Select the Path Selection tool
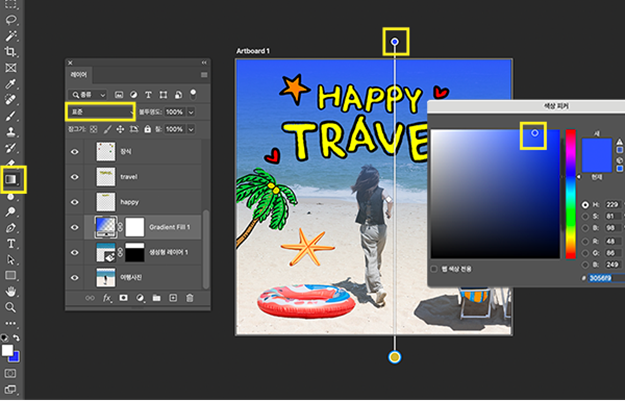 click(11, 260)
